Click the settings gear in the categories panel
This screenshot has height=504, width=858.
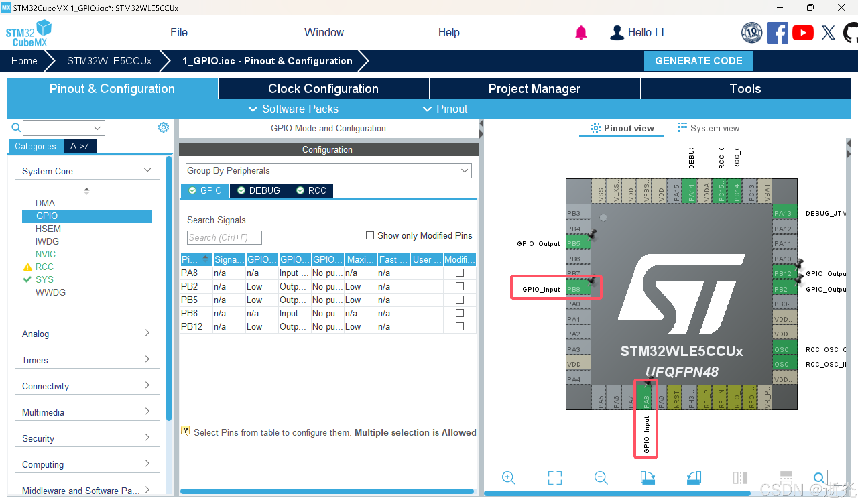pos(164,127)
